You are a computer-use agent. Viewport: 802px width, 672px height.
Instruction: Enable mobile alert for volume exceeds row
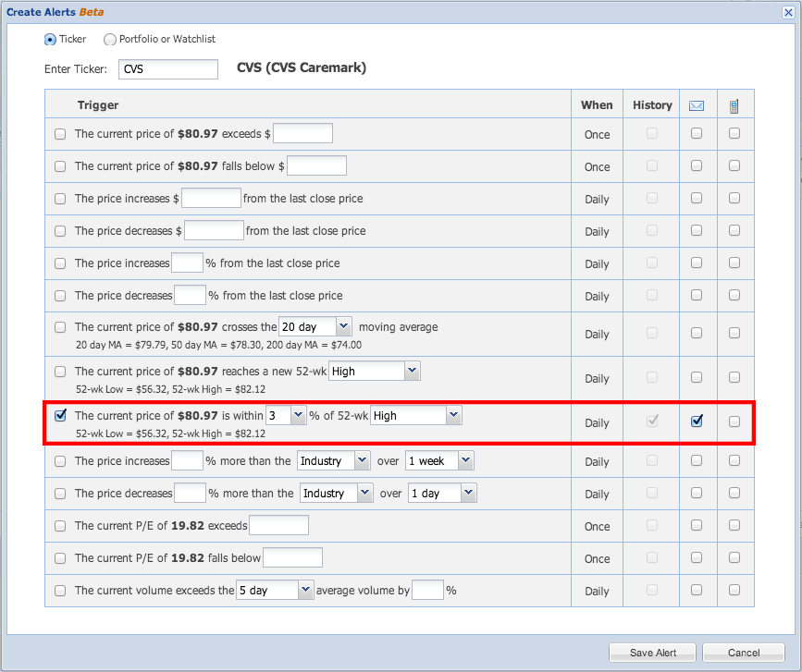(734, 591)
